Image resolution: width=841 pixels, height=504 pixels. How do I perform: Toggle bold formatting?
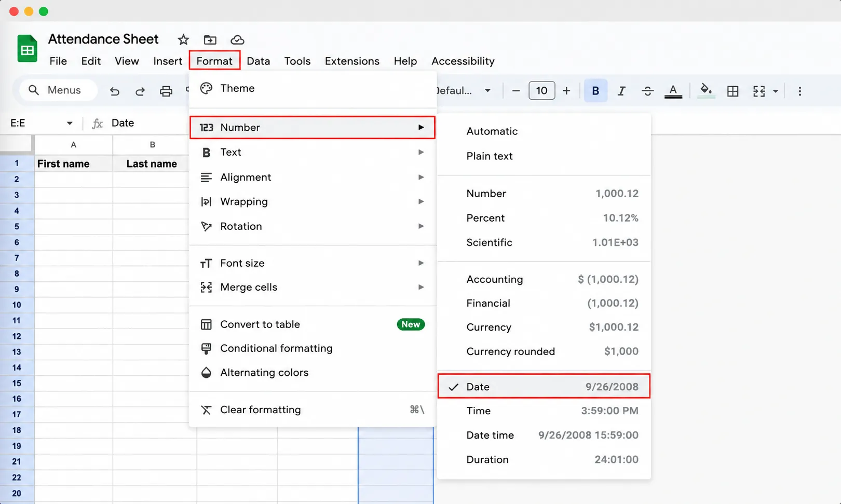(595, 91)
